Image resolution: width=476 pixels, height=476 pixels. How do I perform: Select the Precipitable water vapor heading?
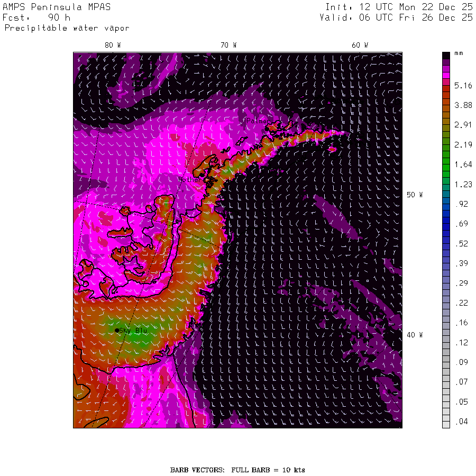[67, 28]
